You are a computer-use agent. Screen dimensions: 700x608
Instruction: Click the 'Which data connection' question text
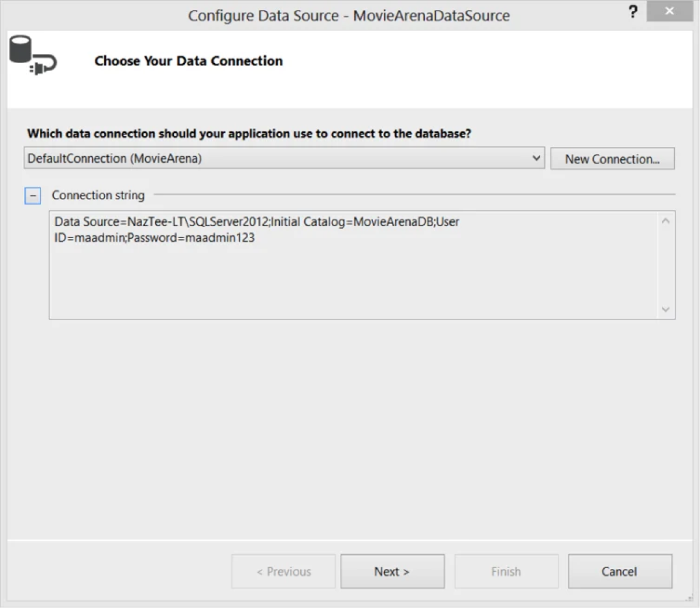click(249, 133)
